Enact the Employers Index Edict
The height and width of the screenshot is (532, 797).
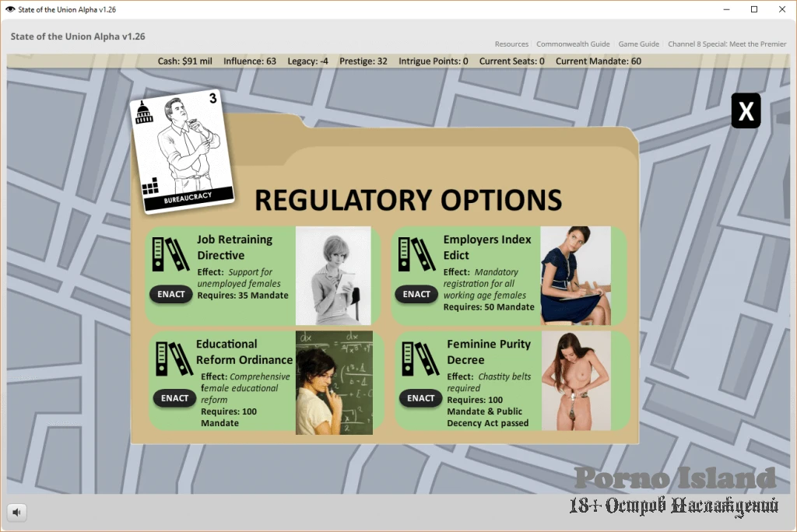click(416, 294)
